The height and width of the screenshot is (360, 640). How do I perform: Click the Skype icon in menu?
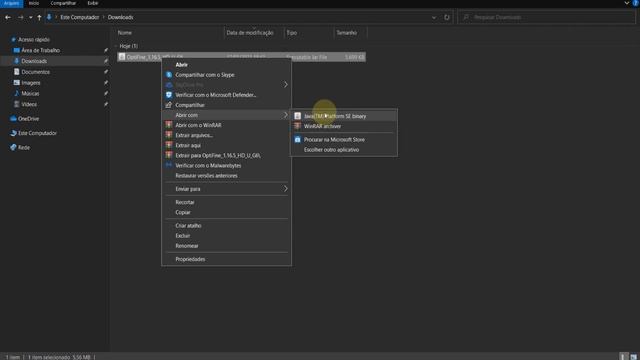(x=169, y=75)
